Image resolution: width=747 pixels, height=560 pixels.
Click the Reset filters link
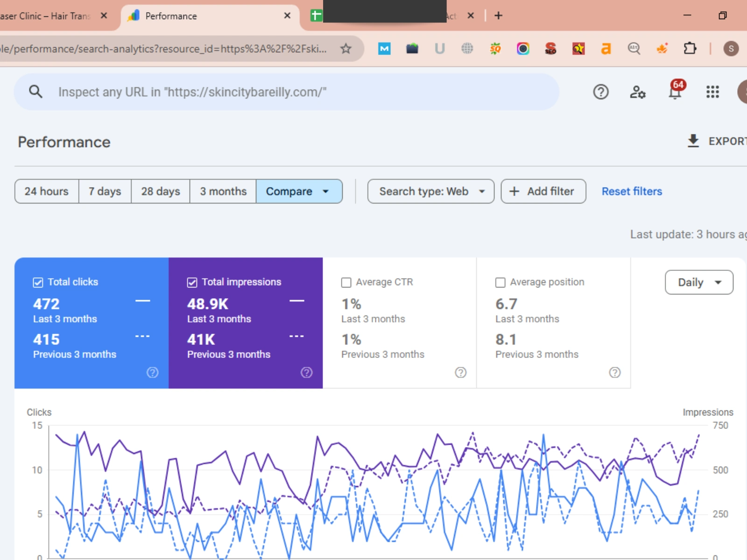(x=632, y=191)
